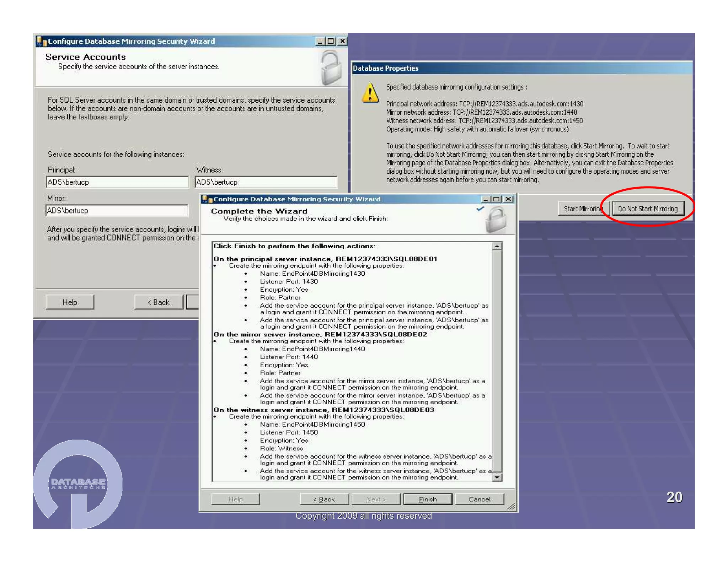This screenshot has height=562, width=728.
Task: Click Back in Service Accounts wizard
Action: click(159, 302)
